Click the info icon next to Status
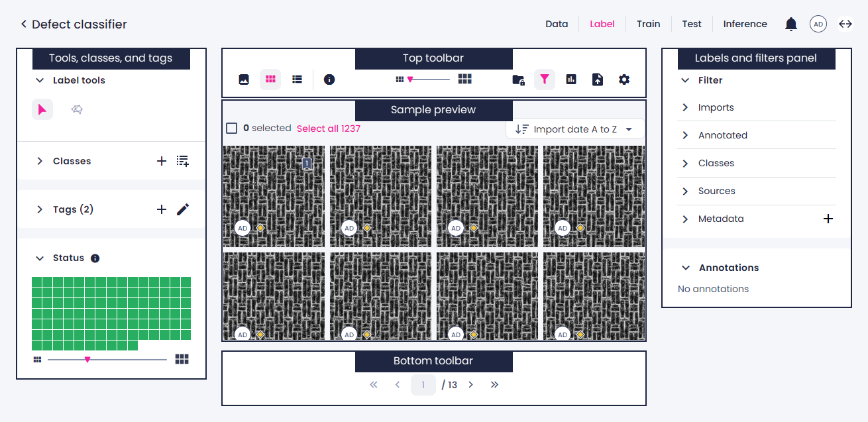 tap(95, 258)
